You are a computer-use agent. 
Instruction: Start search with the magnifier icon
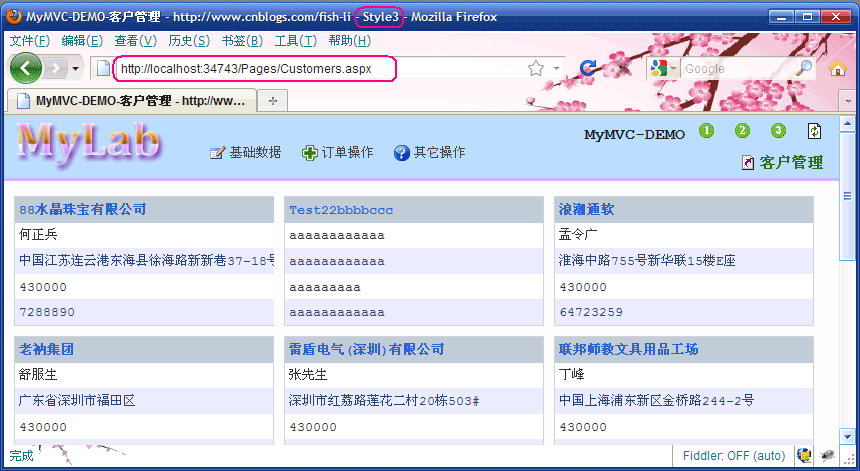[805, 68]
